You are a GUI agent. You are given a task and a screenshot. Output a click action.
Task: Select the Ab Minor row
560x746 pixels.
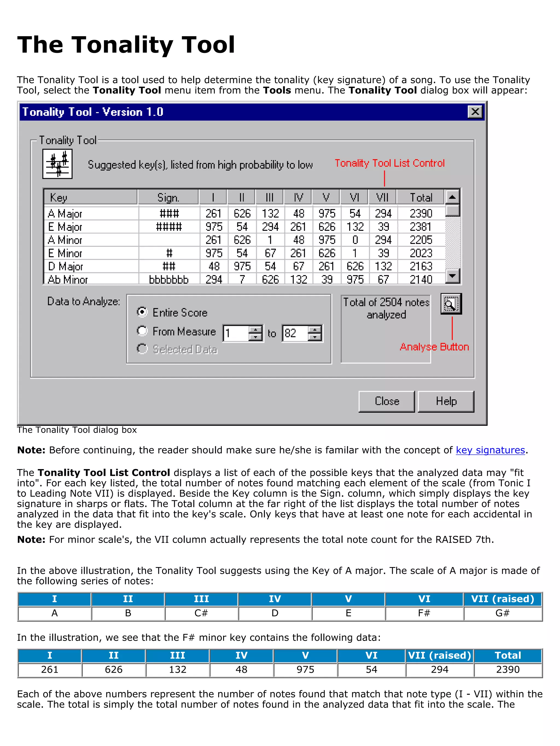click(x=245, y=279)
